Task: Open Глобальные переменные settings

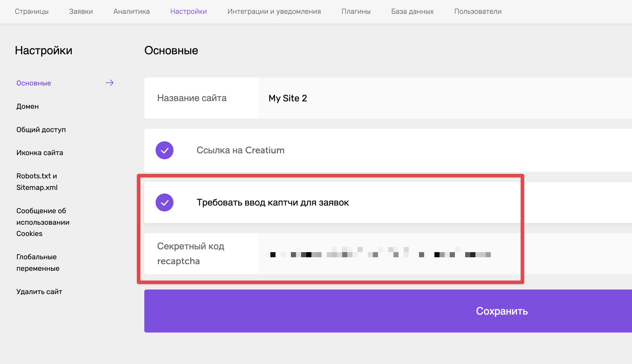Action: click(38, 263)
